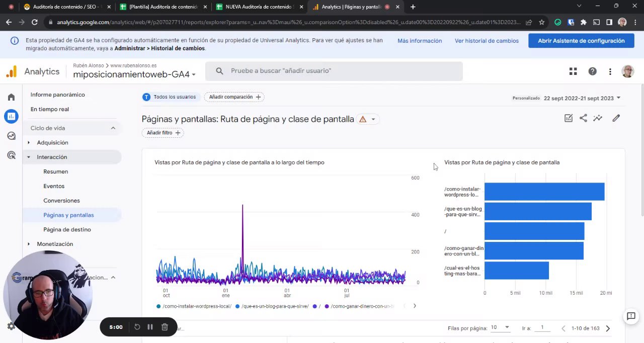Go back in browser history
Image resolution: width=644 pixels, height=343 pixels.
tap(9, 22)
